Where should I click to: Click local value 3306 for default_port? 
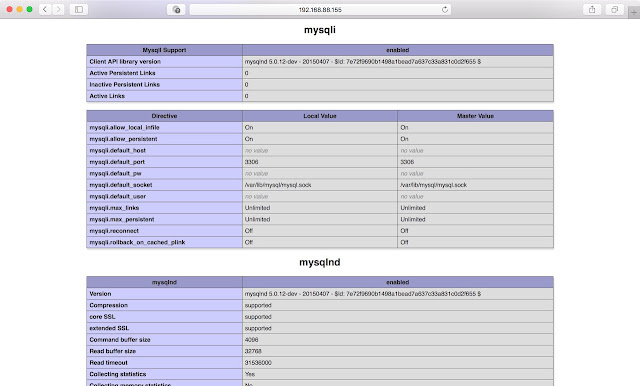251,162
